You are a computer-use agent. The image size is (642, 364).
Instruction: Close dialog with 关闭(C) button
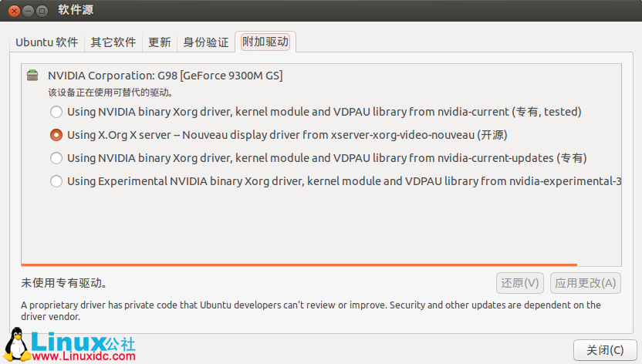(605, 350)
